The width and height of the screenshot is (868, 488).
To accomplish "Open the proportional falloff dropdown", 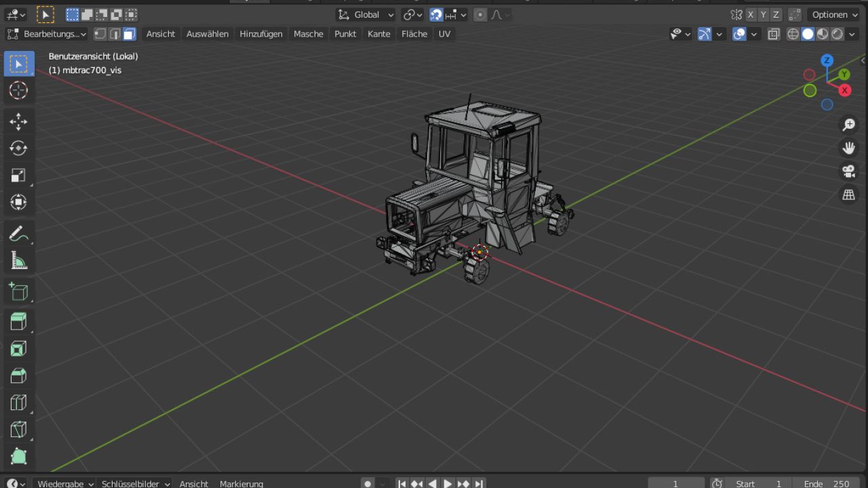I will tap(500, 14).
